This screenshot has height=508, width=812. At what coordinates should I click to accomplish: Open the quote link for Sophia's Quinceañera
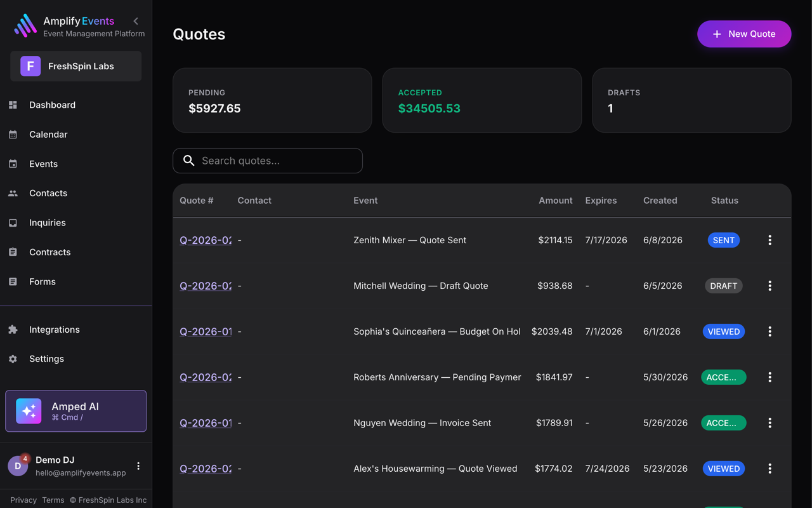tap(206, 331)
